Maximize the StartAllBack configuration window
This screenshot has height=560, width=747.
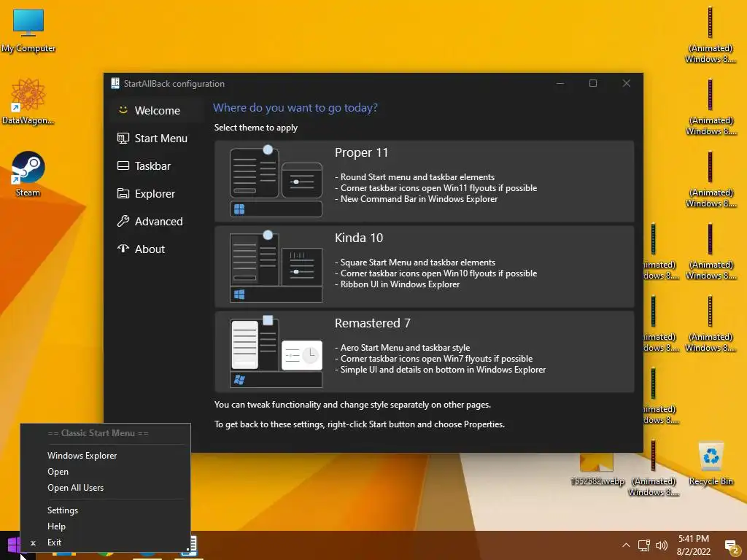(593, 83)
